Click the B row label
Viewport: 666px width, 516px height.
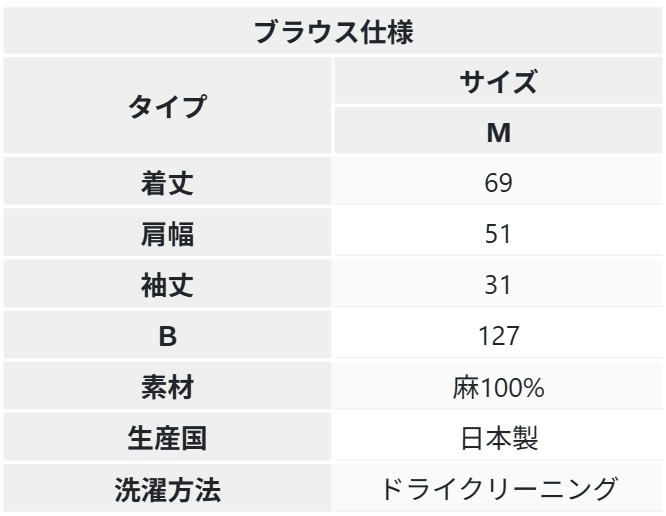coord(167,337)
